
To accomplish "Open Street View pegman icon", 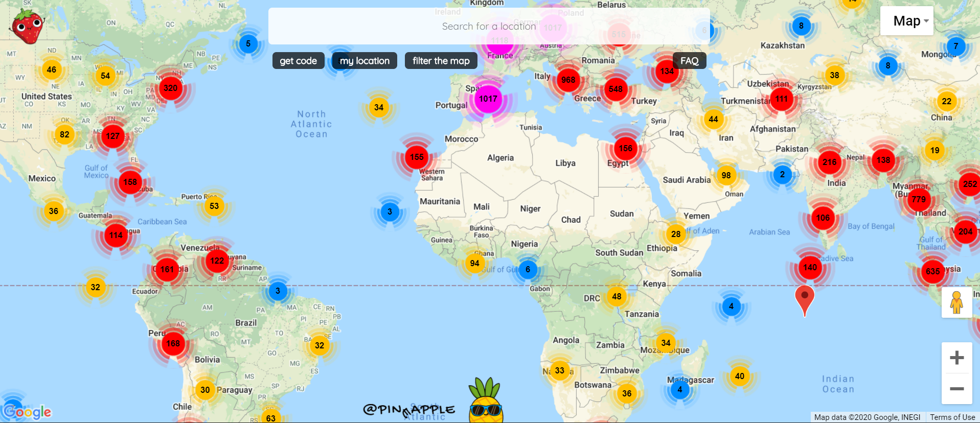I will click(956, 302).
